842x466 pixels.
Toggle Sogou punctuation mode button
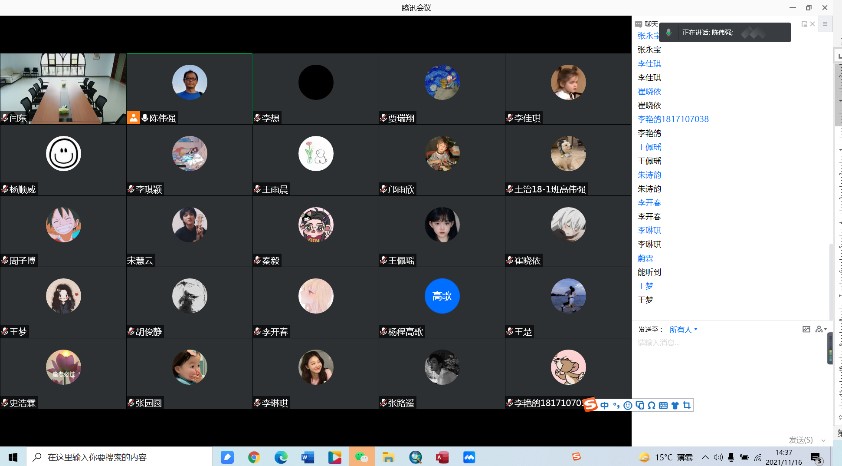pos(616,405)
